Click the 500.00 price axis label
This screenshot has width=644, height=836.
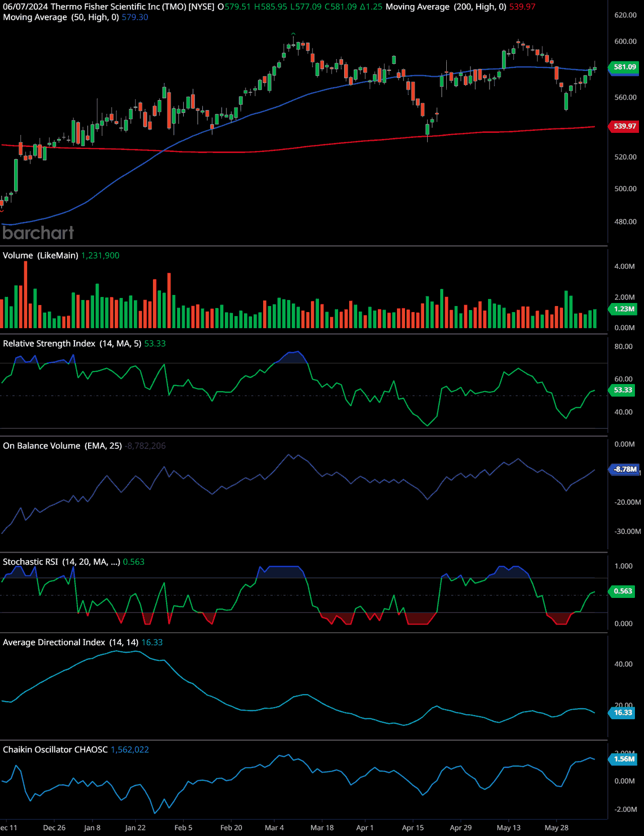tap(625, 189)
